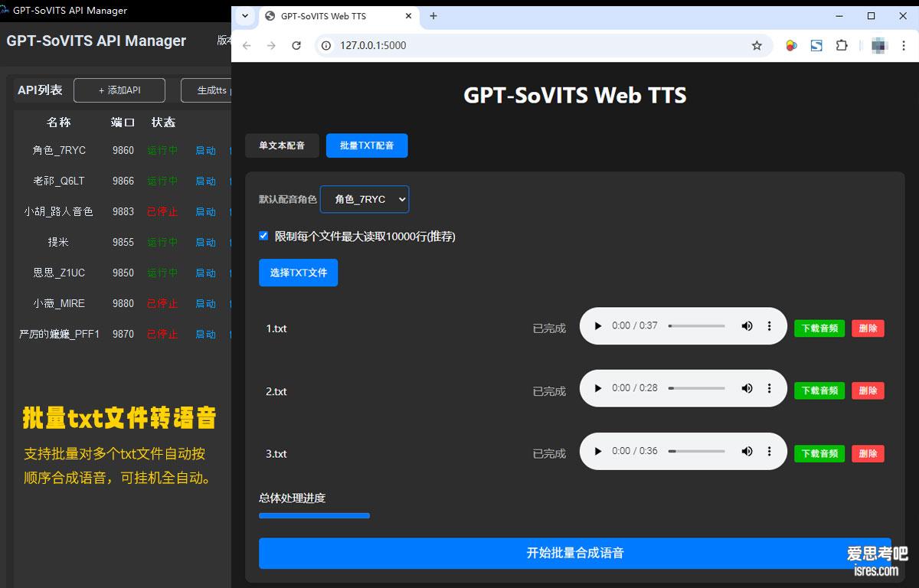Play audio for 3.txt

click(597, 451)
